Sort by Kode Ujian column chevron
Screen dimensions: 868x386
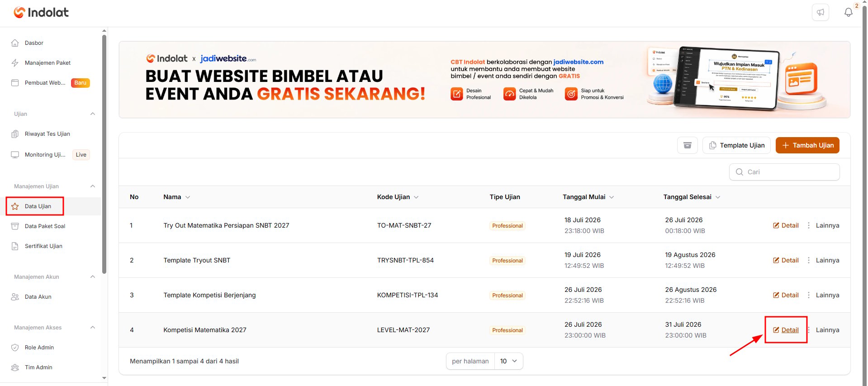coord(416,197)
